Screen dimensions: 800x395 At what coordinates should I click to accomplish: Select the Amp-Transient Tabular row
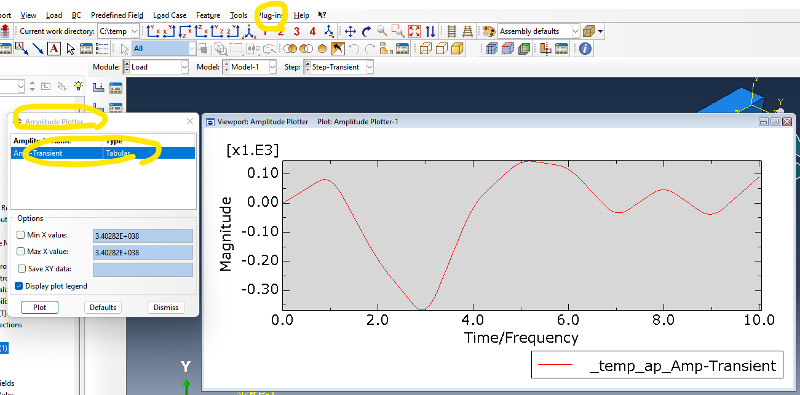103,153
